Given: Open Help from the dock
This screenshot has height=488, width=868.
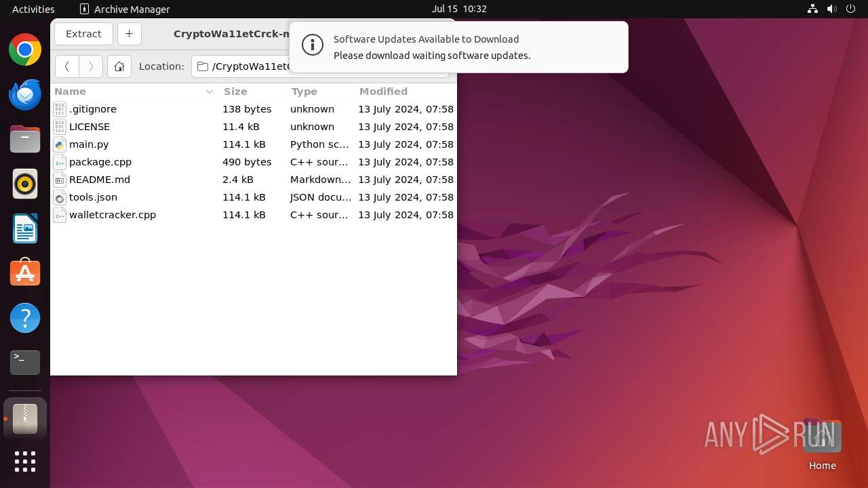Looking at the screenshot, I should [x=25, y=318].
